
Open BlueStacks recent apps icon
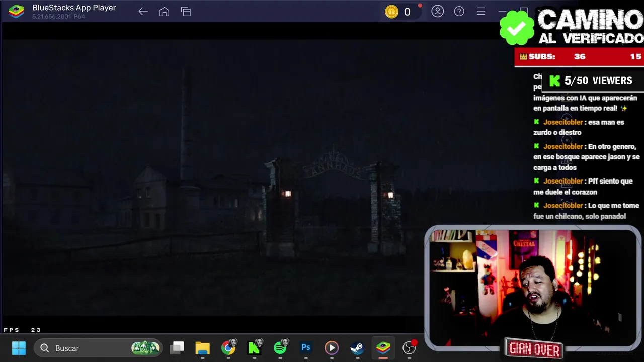pos(186,12)
